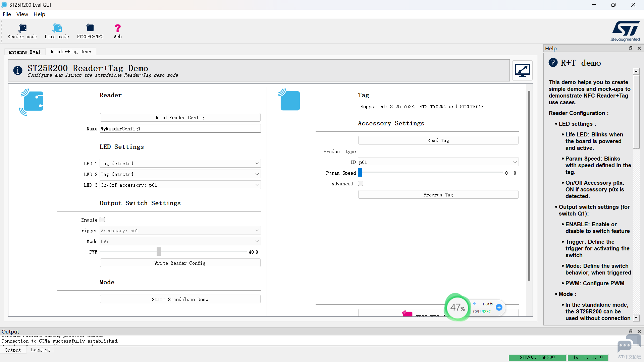The height and width of the screenshot is (362, 644).
Task: Click the PWM '40 %' value
Action: pos(254,252)
